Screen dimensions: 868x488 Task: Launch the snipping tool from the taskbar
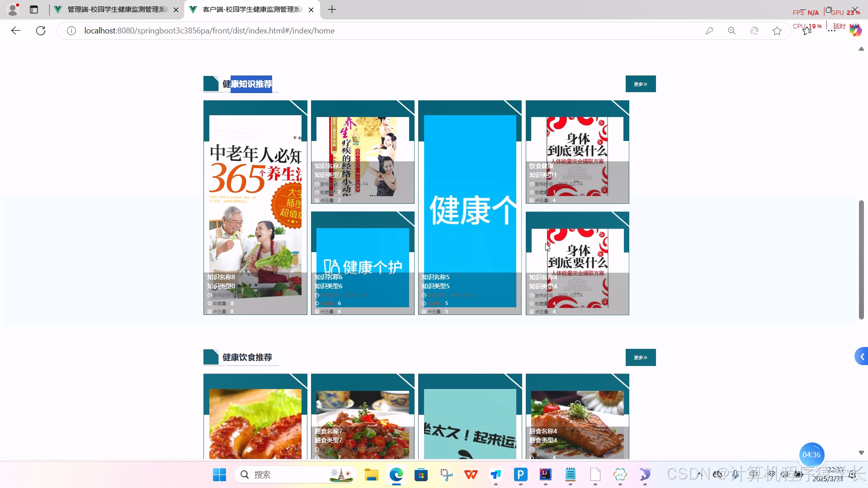tap(446, 474)
